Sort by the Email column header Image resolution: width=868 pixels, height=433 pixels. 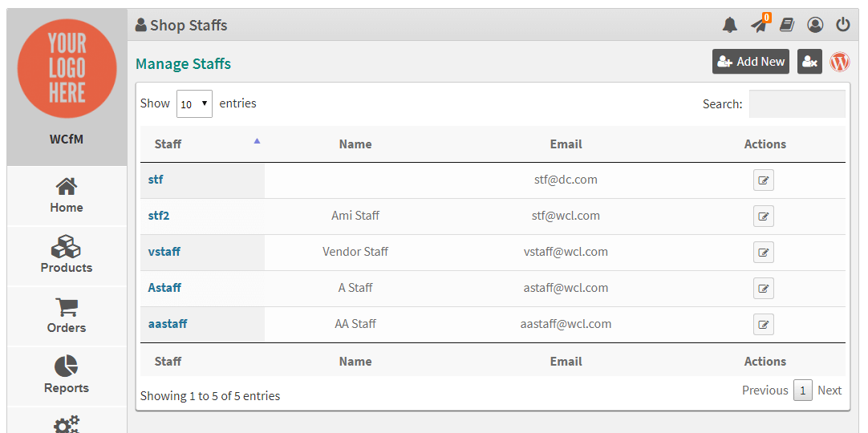(x=566, y=144)
